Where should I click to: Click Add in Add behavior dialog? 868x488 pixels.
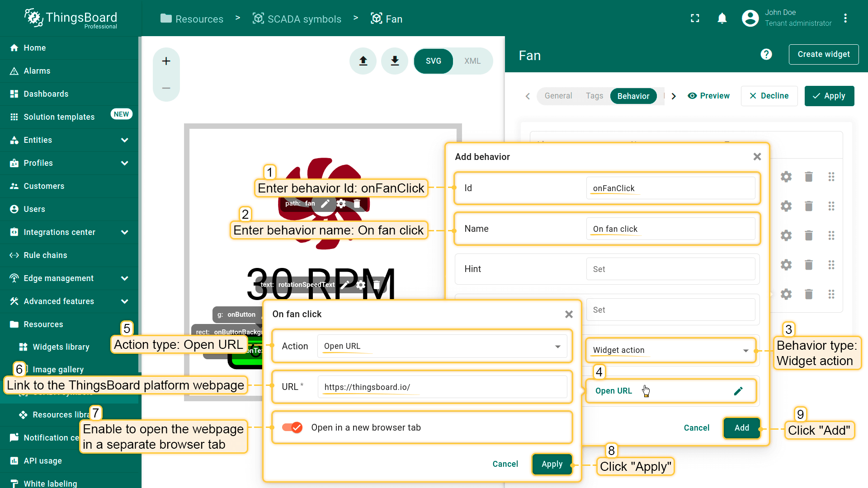pyautogui.click(x=741, y=428)
